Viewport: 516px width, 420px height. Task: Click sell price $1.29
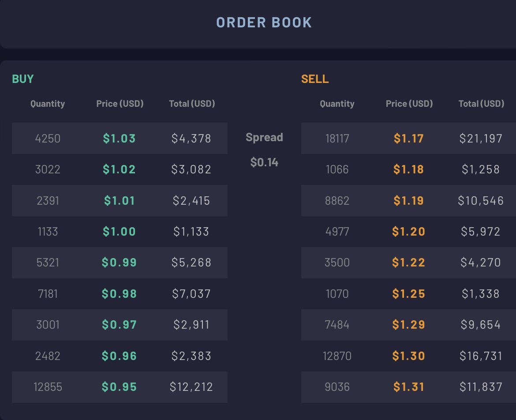tap(409, 325)
